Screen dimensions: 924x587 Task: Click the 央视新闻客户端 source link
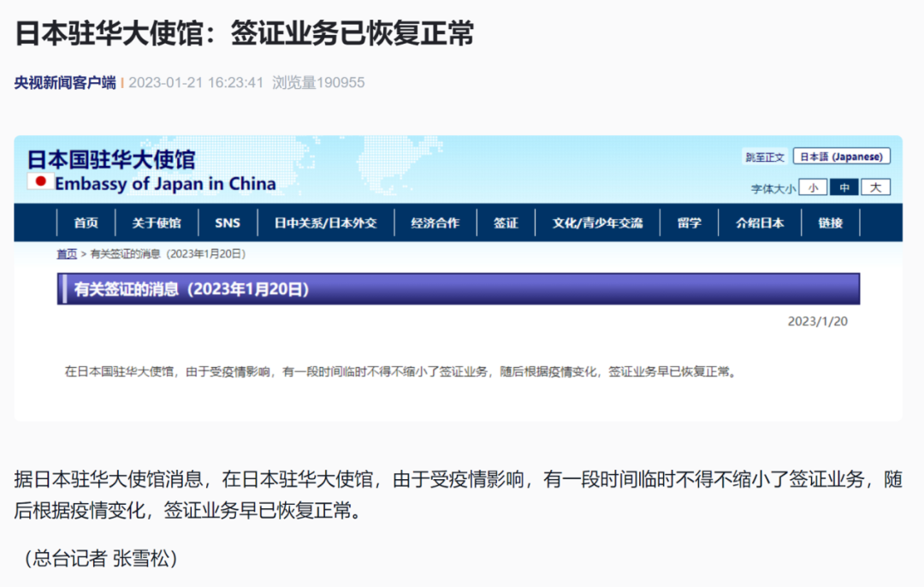[65, 82]
